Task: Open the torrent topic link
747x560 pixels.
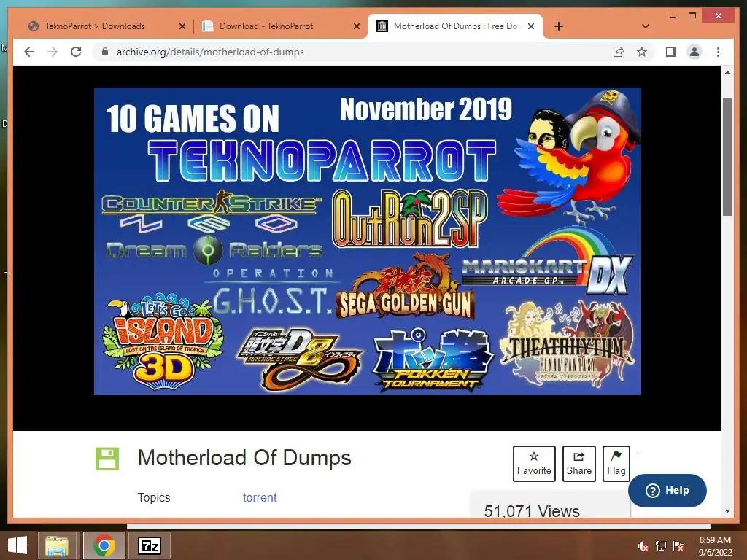Action: point(260,497)
